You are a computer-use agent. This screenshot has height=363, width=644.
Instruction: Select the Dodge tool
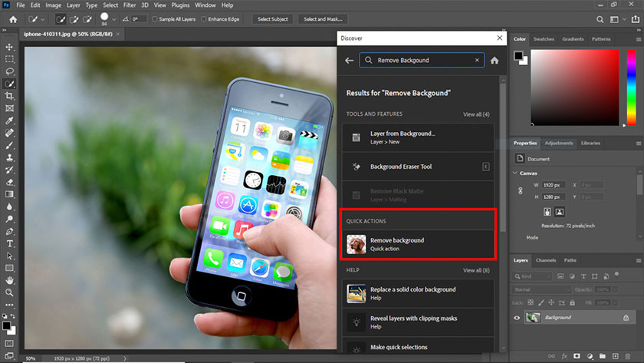pos(9,219)
